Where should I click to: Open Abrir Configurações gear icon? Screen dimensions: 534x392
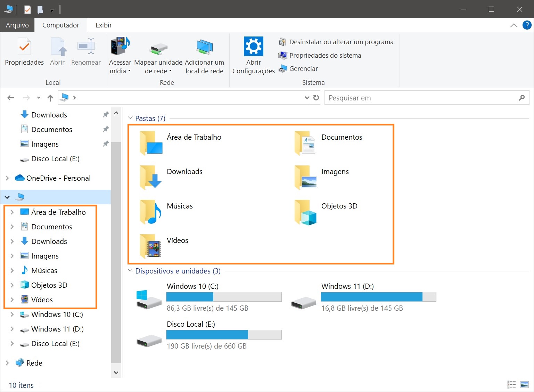(x=253, y=46)
